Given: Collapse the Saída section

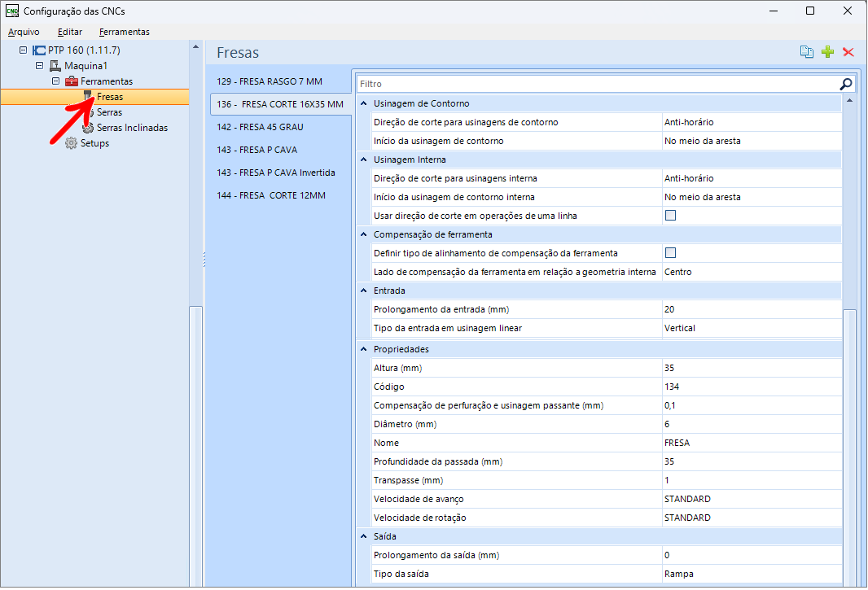Looking at the screenshot, I should point(364,536).
